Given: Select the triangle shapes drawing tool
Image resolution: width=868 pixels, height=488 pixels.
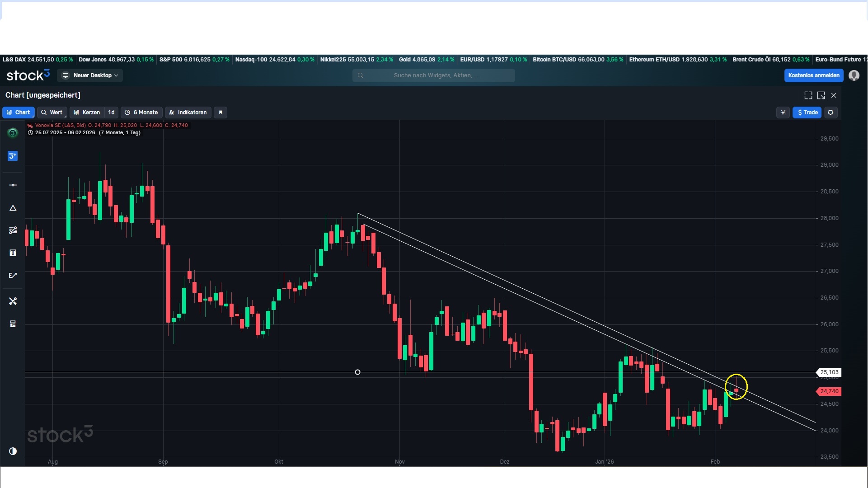Looking at the screenshot, I should point(13,208).
